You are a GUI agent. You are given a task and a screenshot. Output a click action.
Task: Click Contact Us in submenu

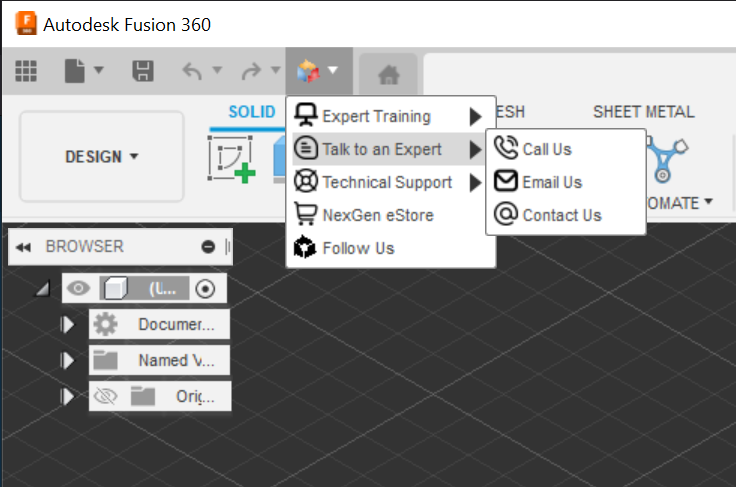[x=566, y=215]
